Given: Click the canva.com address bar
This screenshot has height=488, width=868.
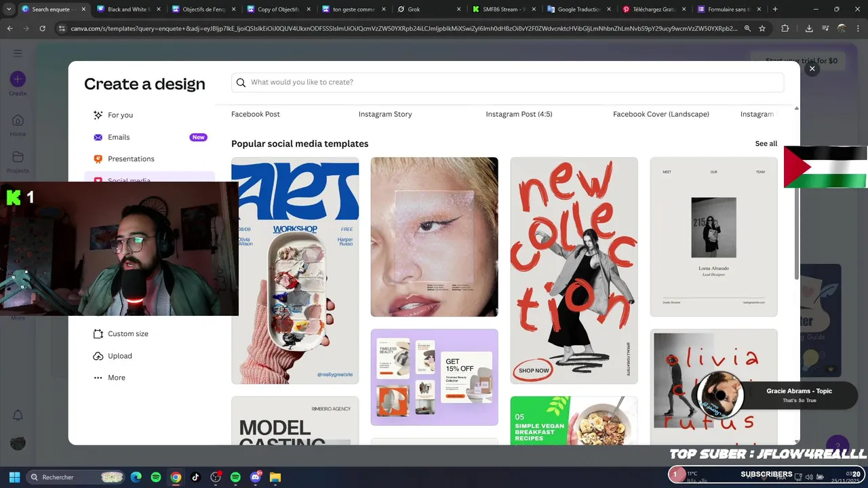Looking at the screenshot, I should [x=403, y=28].
